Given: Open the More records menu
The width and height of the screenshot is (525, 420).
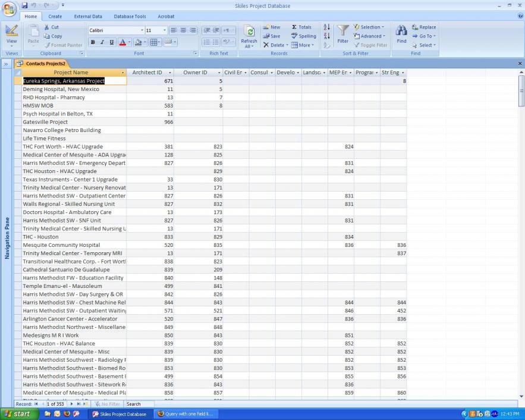Looking at the screenshot, I should 303,45.
